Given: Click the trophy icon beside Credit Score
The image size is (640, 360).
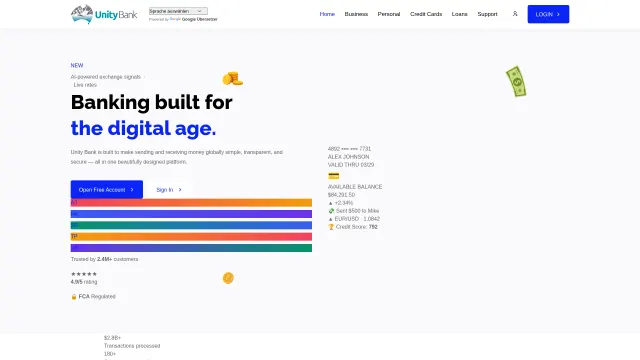Looking at the screenshot, I should click(331, 227).
